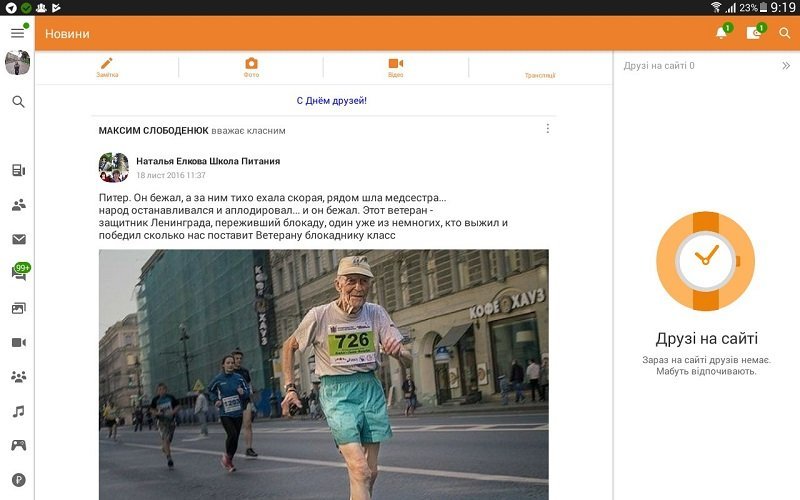800x500 pixels.
Task: Collapse the Друзі на сайті panel
Action: tap(785, 66)
